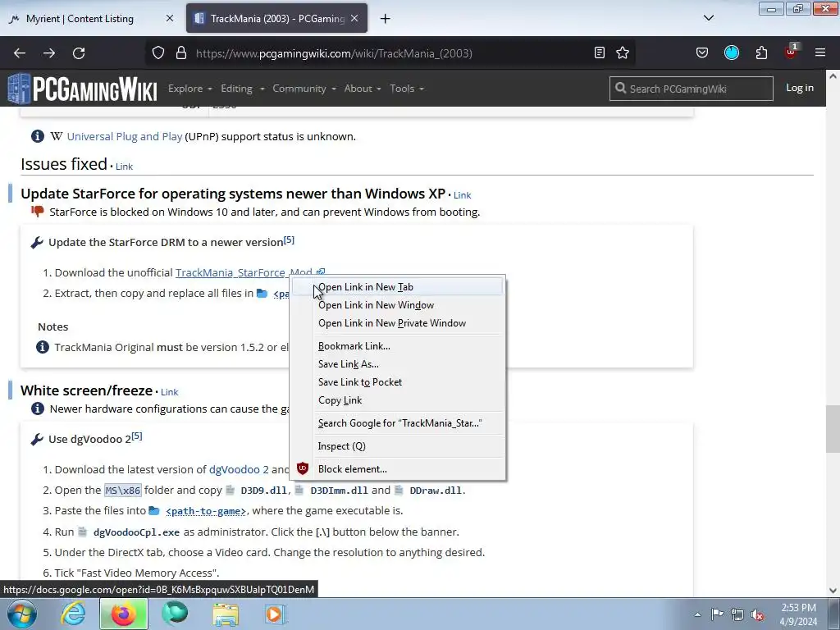This screenshot has height=630, width=840.
Task: Click the Log in link
Action: point(799,88)
